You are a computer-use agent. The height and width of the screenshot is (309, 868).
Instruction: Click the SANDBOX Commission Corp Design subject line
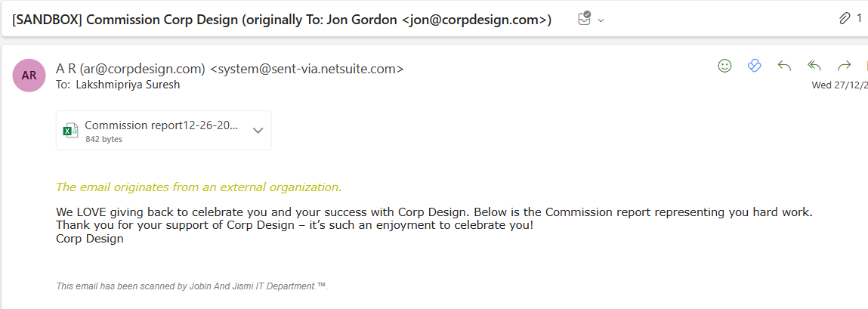[x=281, y=20]
